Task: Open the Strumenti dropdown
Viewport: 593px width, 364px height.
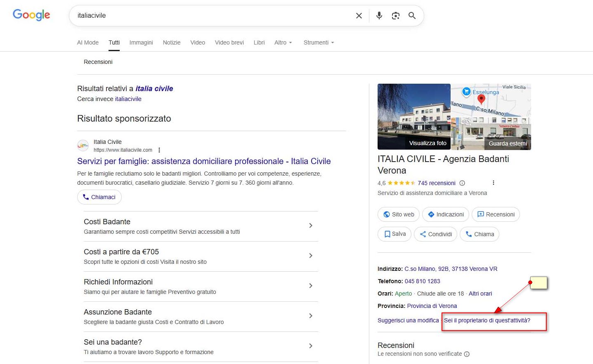Action: (x=319, y=42)
